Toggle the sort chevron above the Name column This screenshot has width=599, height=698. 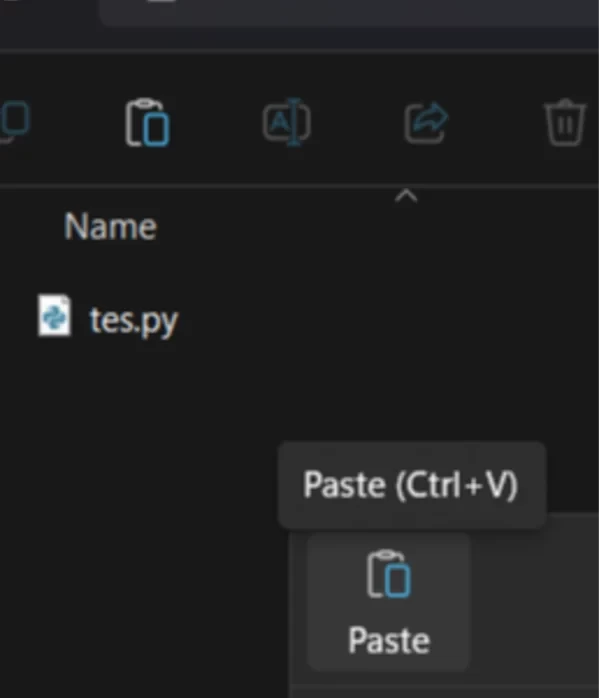tap(406, 196)
